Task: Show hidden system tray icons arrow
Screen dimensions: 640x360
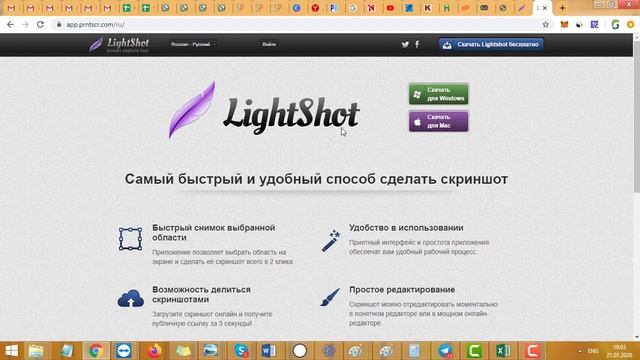Action: [580, 351]
